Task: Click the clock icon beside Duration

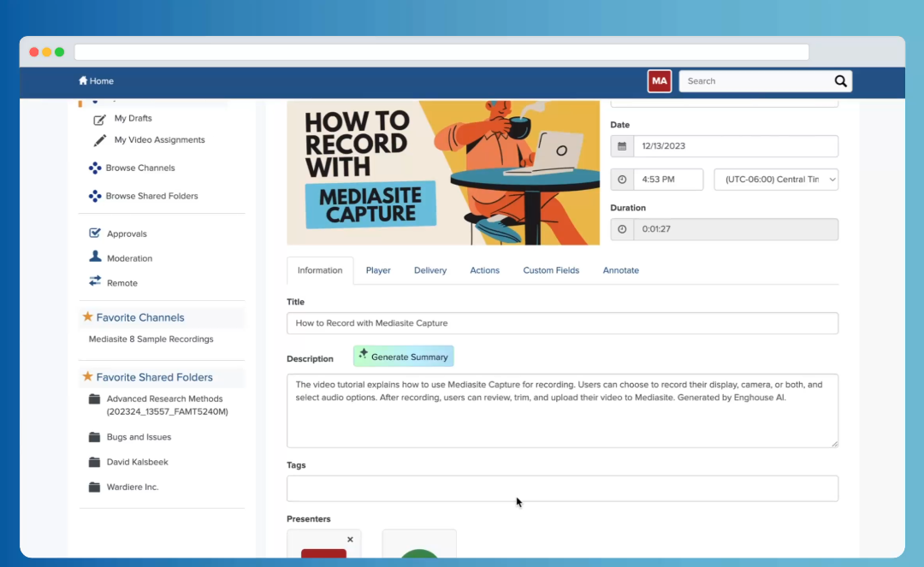Action: 622,229
